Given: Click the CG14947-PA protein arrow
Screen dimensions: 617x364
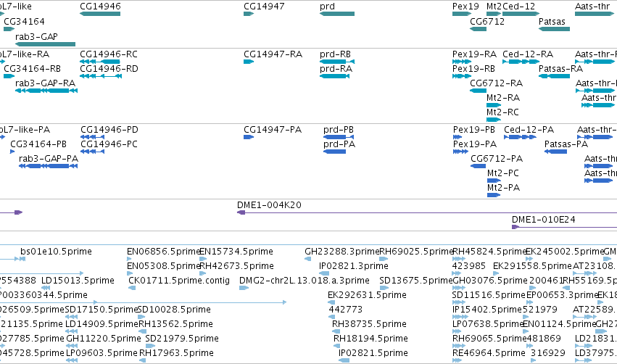Looking at the screenshot, I should (249, 137).
